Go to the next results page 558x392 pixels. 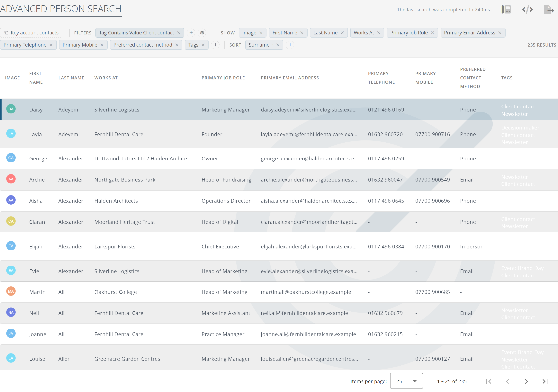click(526, 381)
